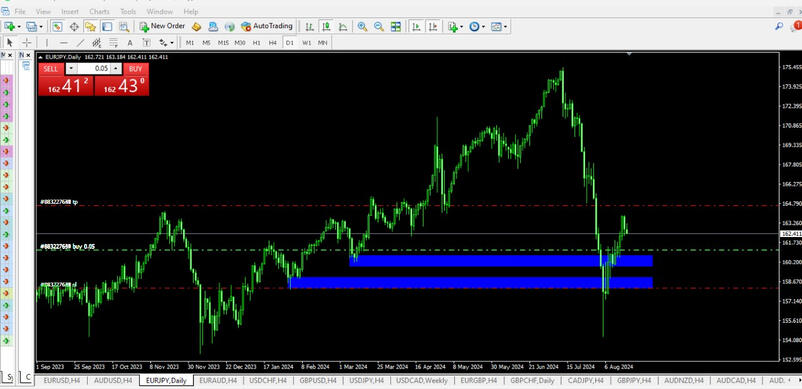Decrease lot volume with down arrow
This screenshot has height=389, width=802.
[x=71, y=69]
